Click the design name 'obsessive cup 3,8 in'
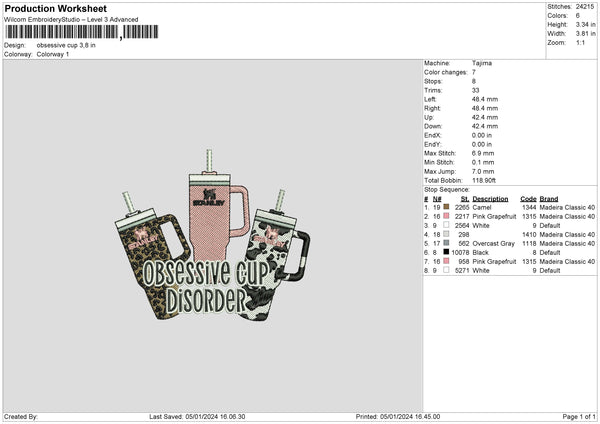The width and height of the screenshot is (600, 424). [66, 45]
